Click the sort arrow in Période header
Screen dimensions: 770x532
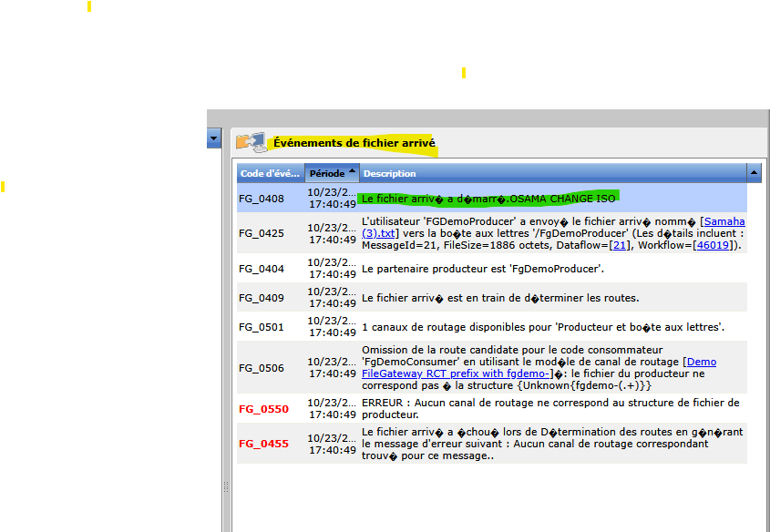tap(352, 172)
